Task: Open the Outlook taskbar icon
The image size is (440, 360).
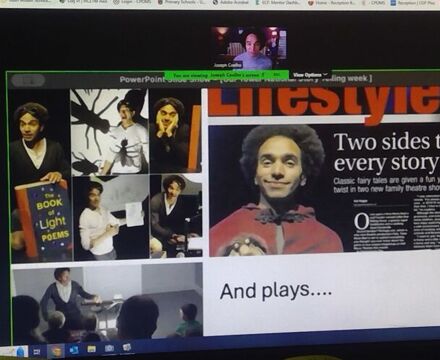Action: click(x=74, y=350)
